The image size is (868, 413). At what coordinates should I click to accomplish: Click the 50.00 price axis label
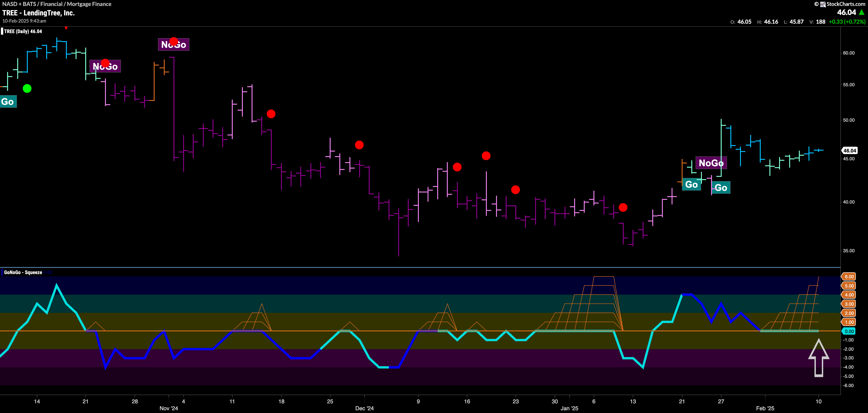tap(848, 120)
